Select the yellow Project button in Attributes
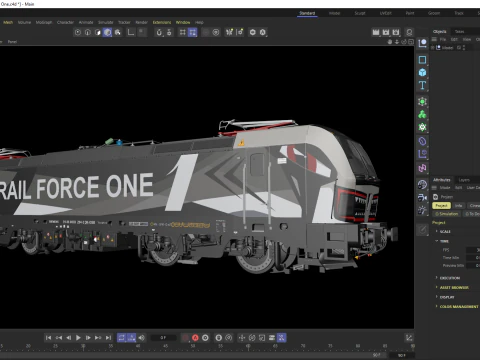 [441, 206]
